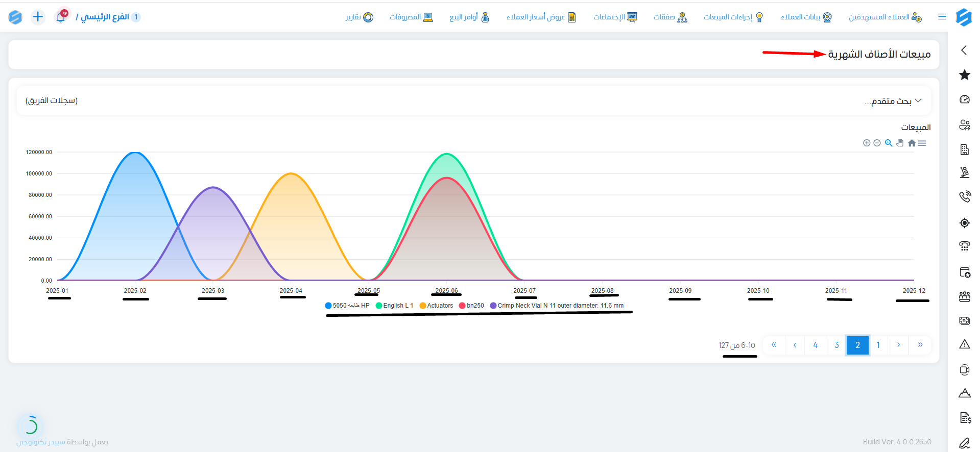Viewport: 980px width, 452px height.
Task: Click the blue plus add button
Action: point(38,17)
